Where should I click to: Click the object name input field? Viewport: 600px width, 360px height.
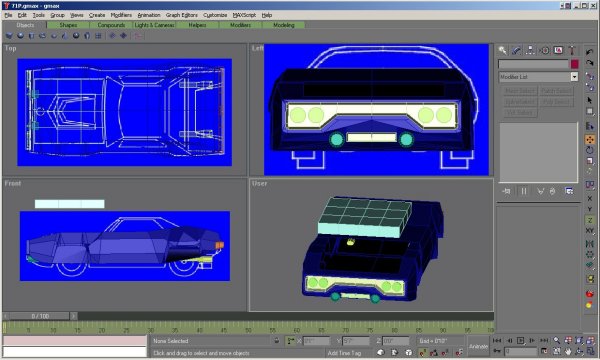point(533,64)
